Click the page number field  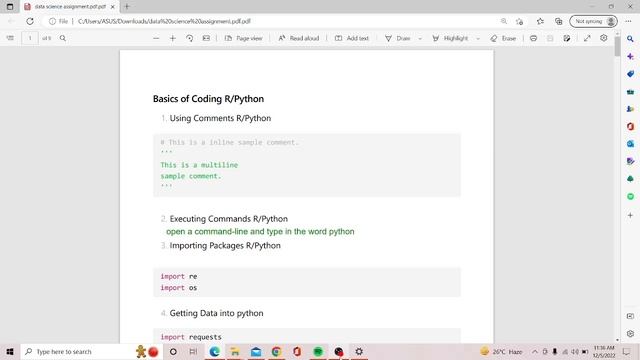click(x=30, y=38)
